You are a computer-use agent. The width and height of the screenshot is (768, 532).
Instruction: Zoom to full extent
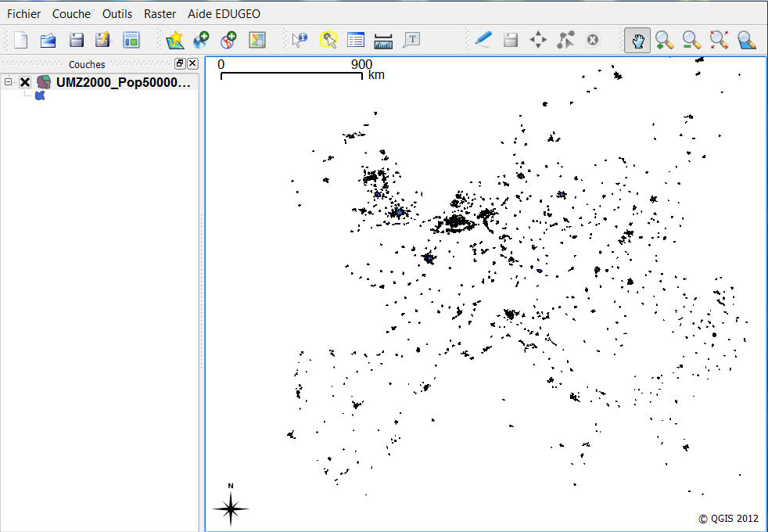[719, 40]
